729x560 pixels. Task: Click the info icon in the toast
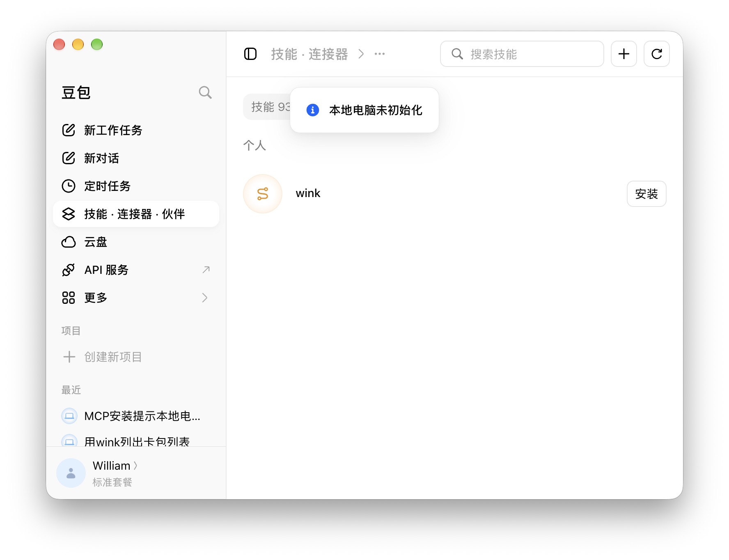pos(313,110)
